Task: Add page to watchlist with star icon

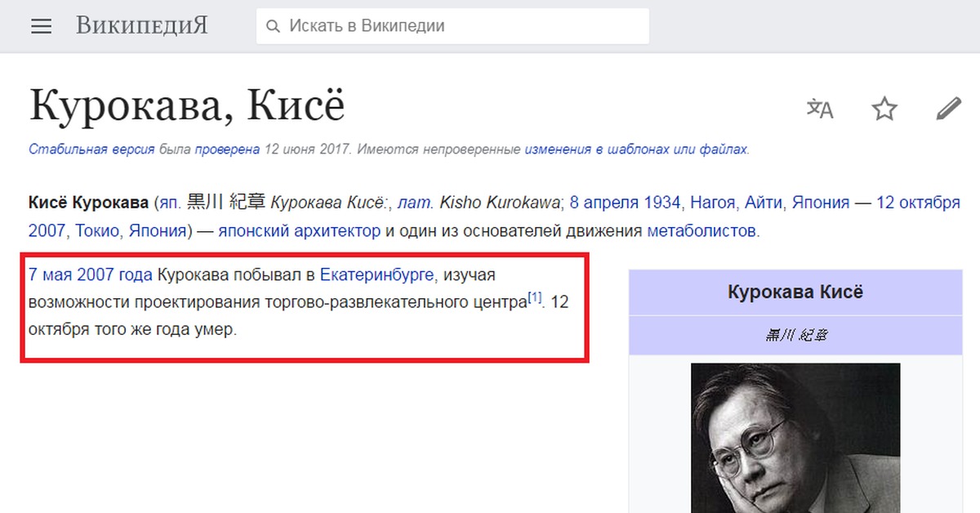Action: [x=884, y=109]
